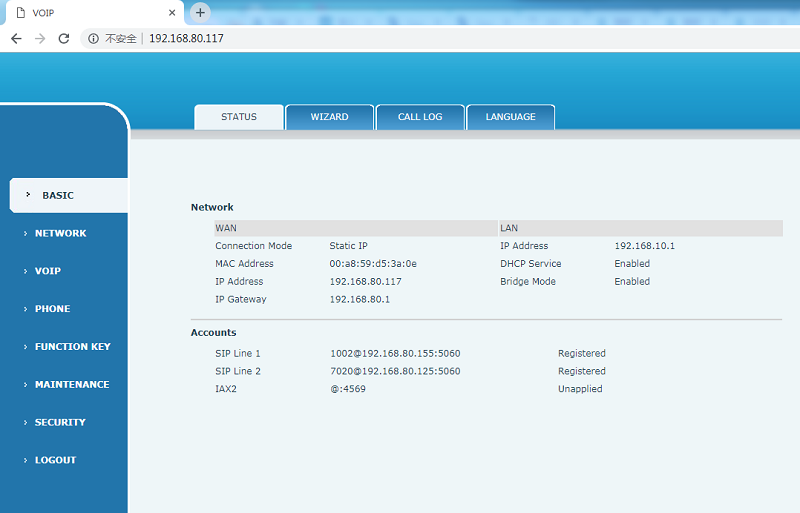This screenshot has height=513, width=800.
Task: Open FUNCTION KEY settings in sidebar
Action: 72,347
